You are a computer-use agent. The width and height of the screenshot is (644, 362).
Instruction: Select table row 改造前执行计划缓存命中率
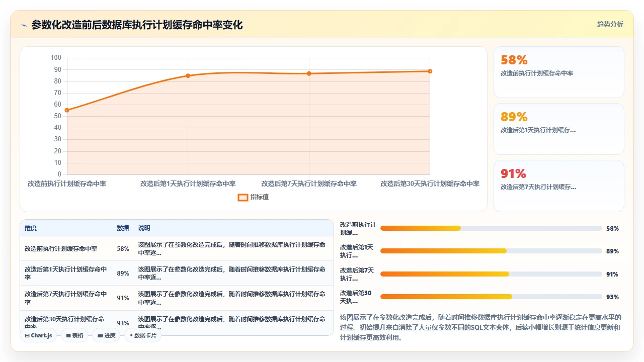177,248
